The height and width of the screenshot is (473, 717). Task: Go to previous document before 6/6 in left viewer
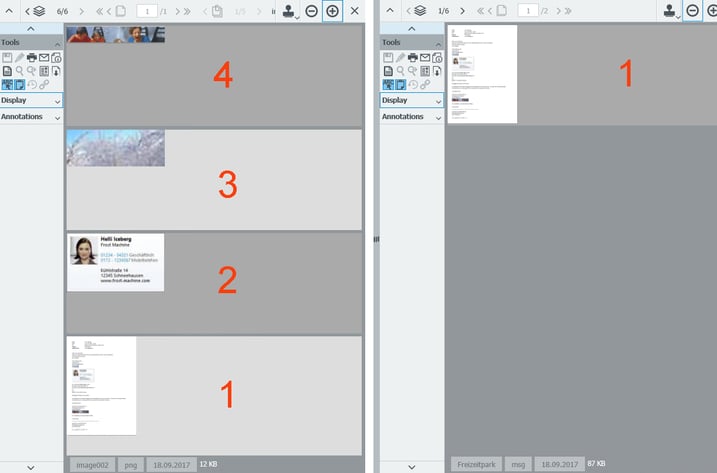[28, 10]
